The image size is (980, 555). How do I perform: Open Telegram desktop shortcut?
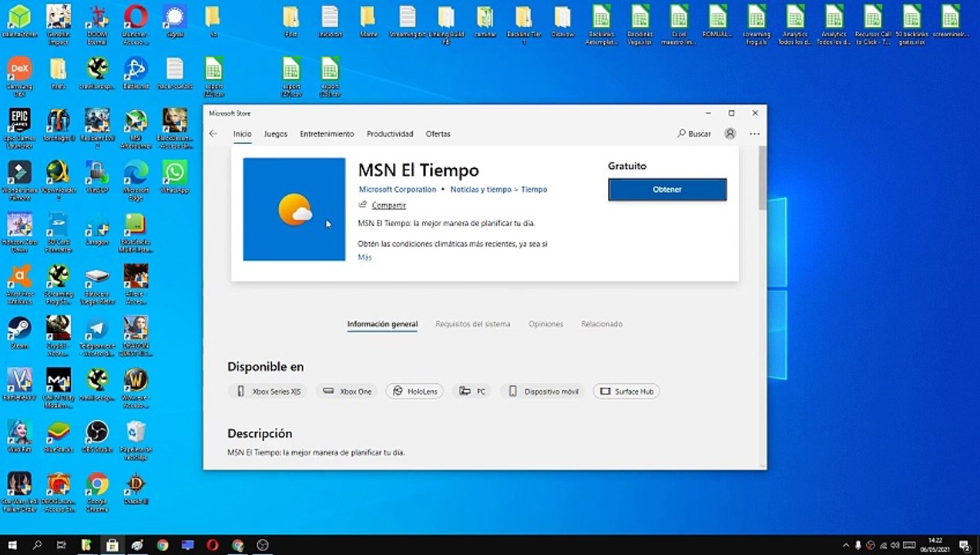[x=97, y=336]
